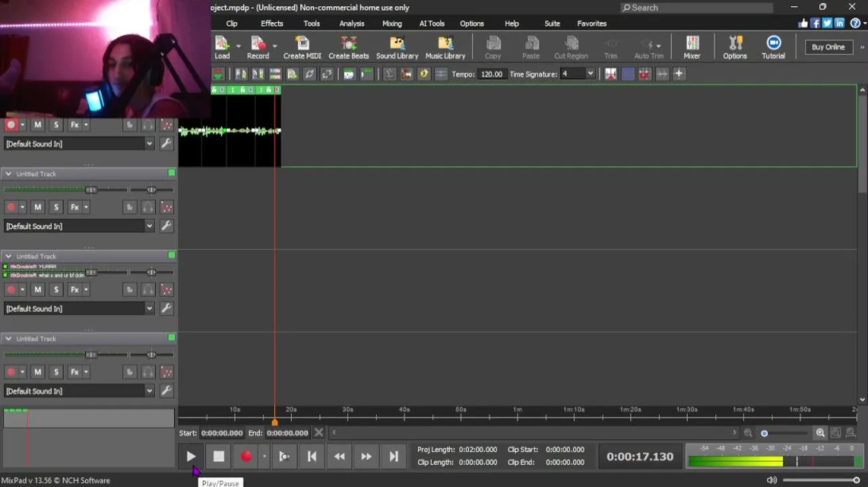Collapse the third Untitled Track
868x487 pixels.
[8, 256]
